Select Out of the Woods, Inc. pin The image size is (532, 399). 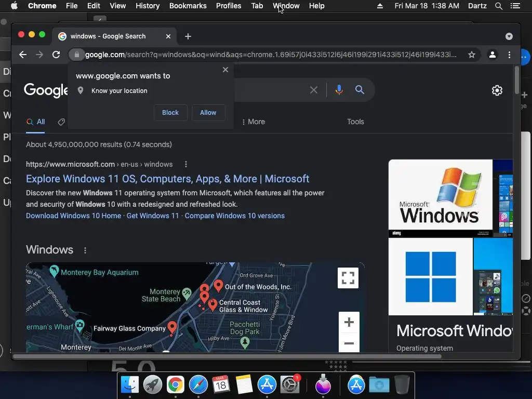(219, 286)
